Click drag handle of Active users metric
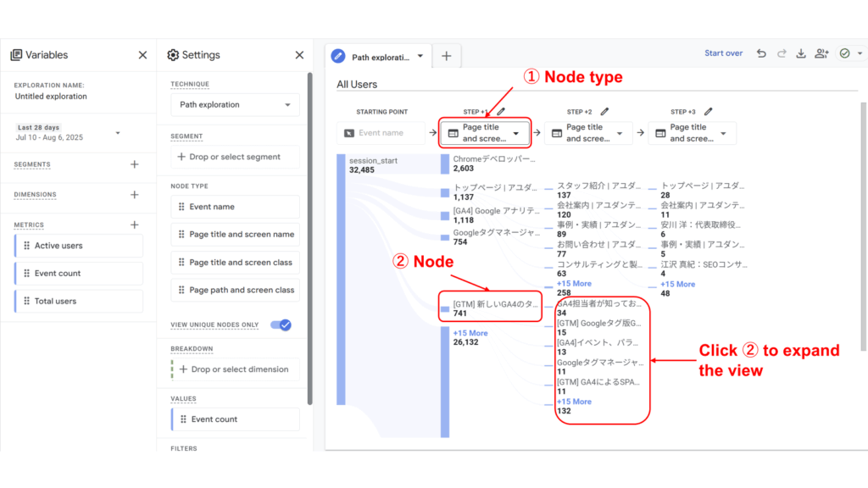 pos(26,246)
